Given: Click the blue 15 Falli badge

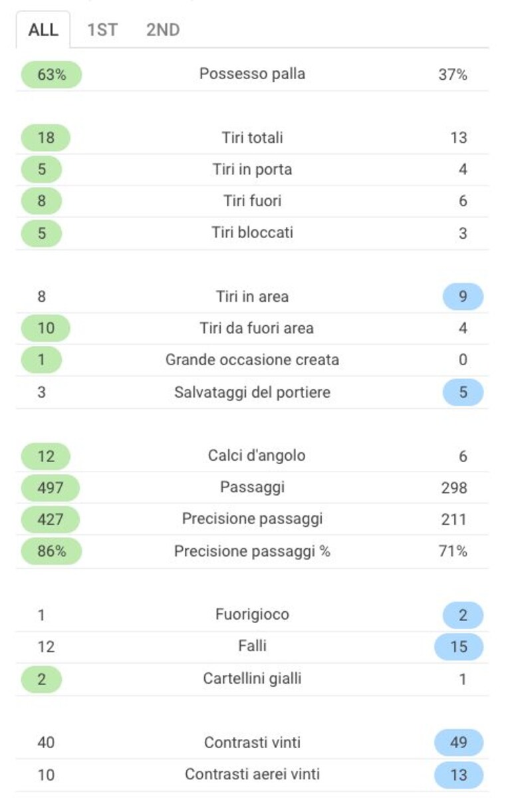Looking at the screenshot, I should [459, 646].
